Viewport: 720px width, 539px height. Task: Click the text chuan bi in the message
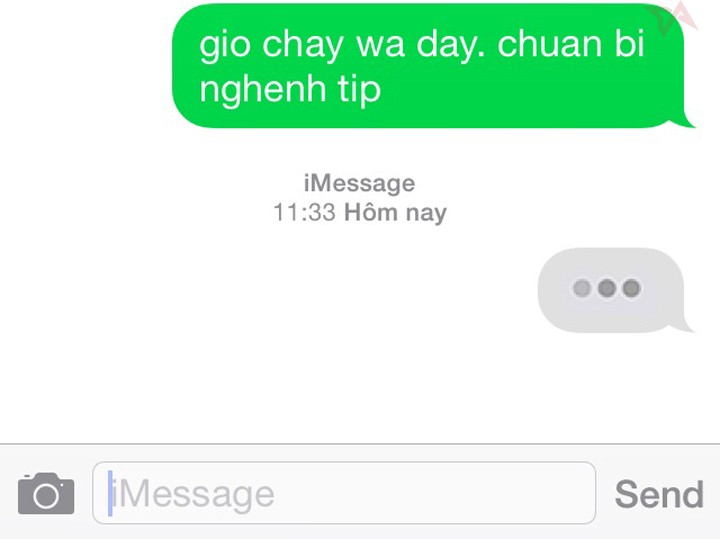coord(571,44)
